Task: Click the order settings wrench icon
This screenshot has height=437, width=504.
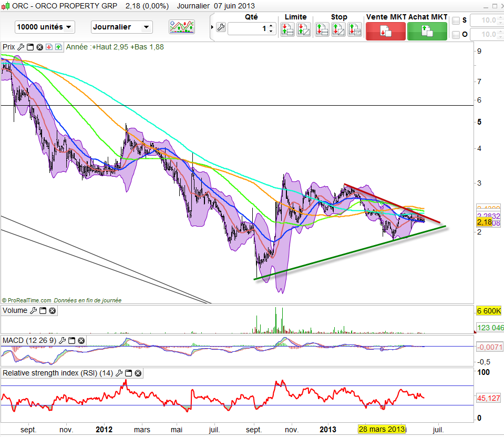Action: pos(220,28)
